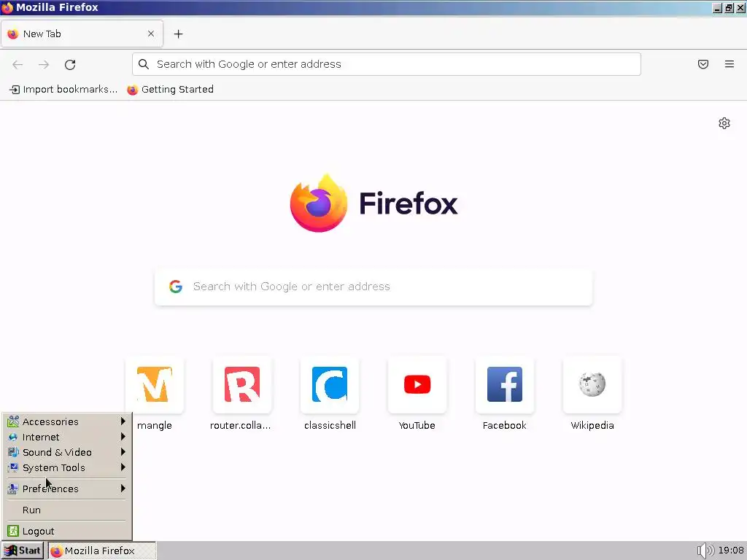Click the forward navigation arrow

(x=44, y=64)
